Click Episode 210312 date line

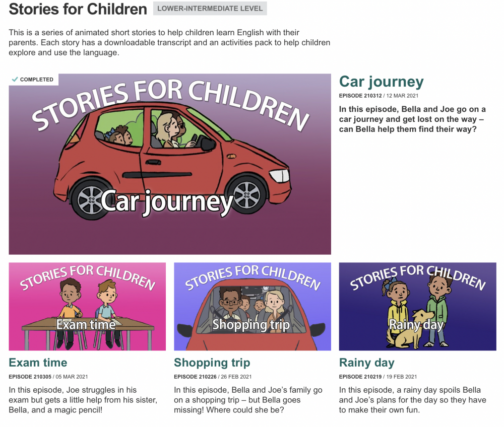[379, 96]
